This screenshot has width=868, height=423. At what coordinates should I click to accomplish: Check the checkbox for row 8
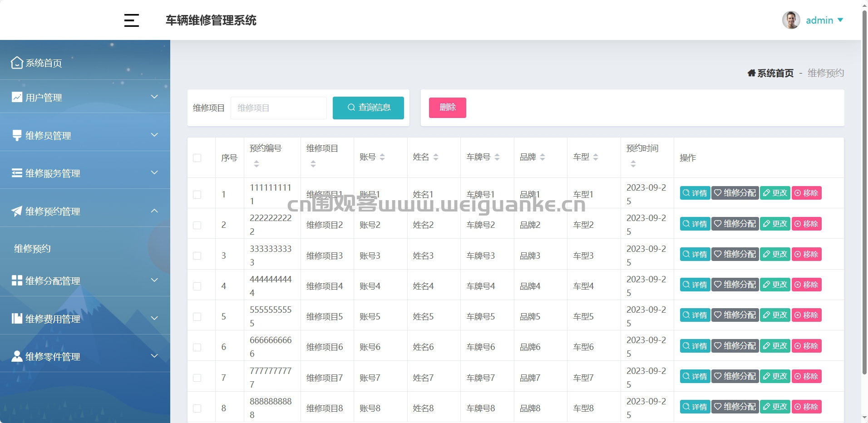click(197, 408)
